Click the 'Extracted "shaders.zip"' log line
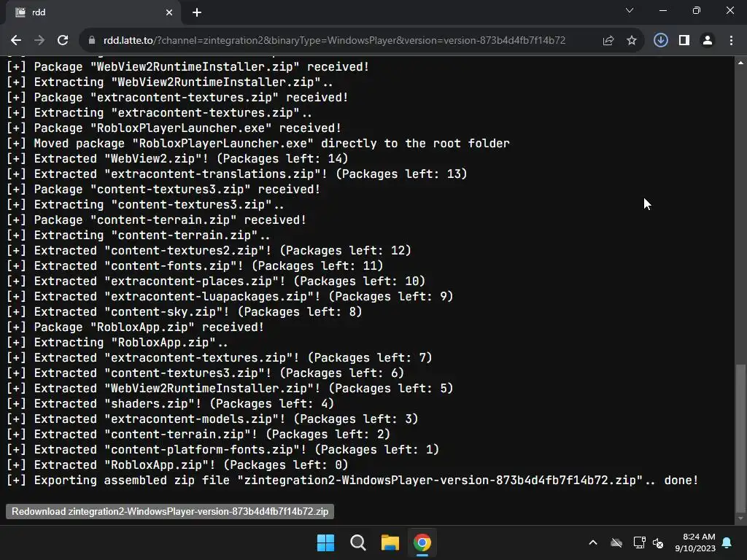The image size is (747, 560). point(170,404)
